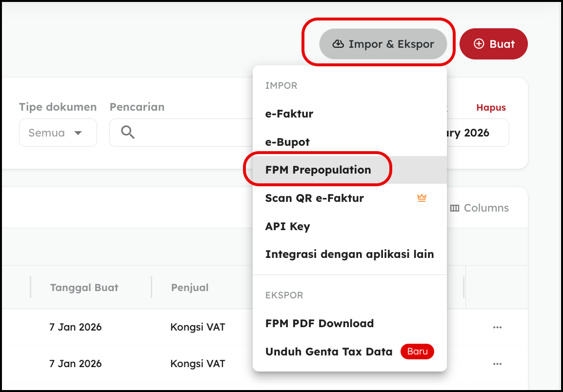Select FPM PDF Download under Ekspor
Screen dimensions: 563x392
320,323
